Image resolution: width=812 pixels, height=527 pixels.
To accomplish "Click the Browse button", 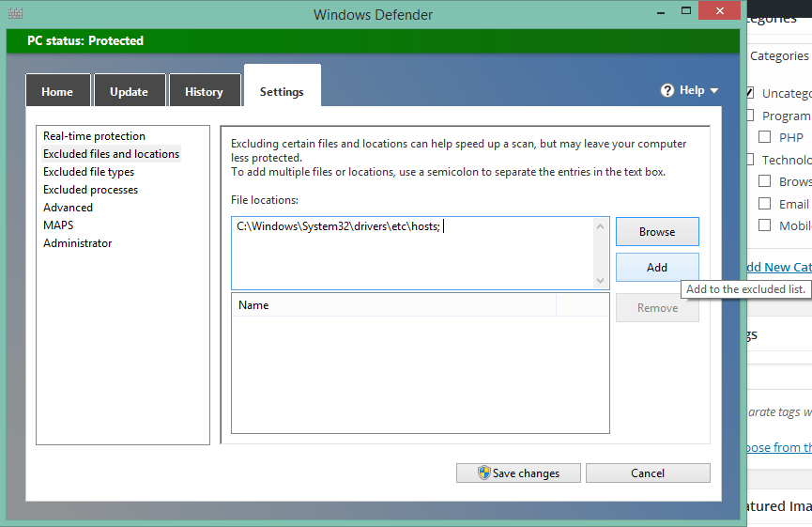I will tap(657, 232).
